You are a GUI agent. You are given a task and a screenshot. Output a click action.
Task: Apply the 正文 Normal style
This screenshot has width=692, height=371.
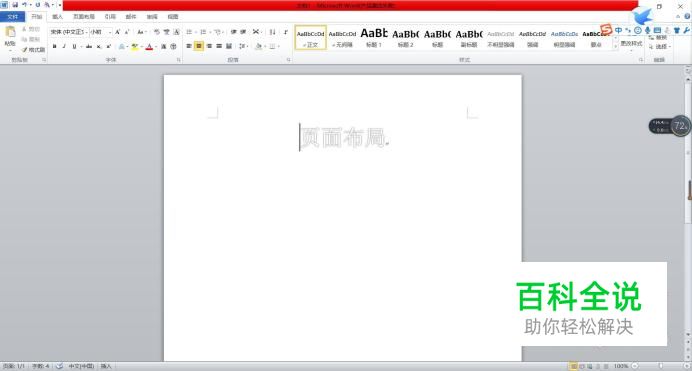[310, 37]
